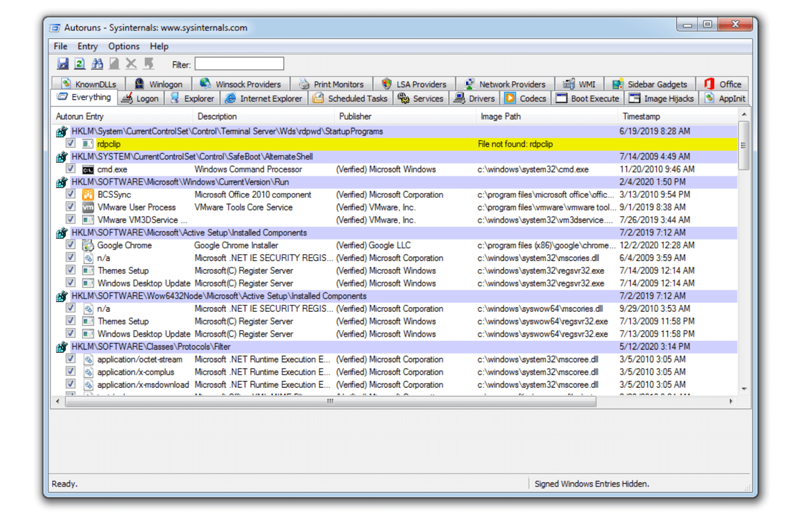The image size is (812, 522).
Task: Disable the VMware User Process checkbox
Action: pyautogui.click(x=71, y=207)
